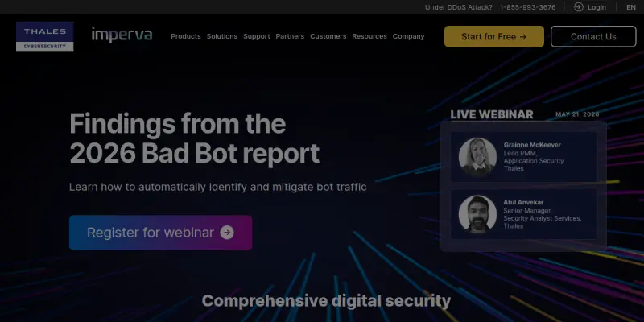Image resolution: width=644 pixels, height=322 pixels.
Task: Expand the Partners menu
Action: pyautogui.click(x=290, y=36)
